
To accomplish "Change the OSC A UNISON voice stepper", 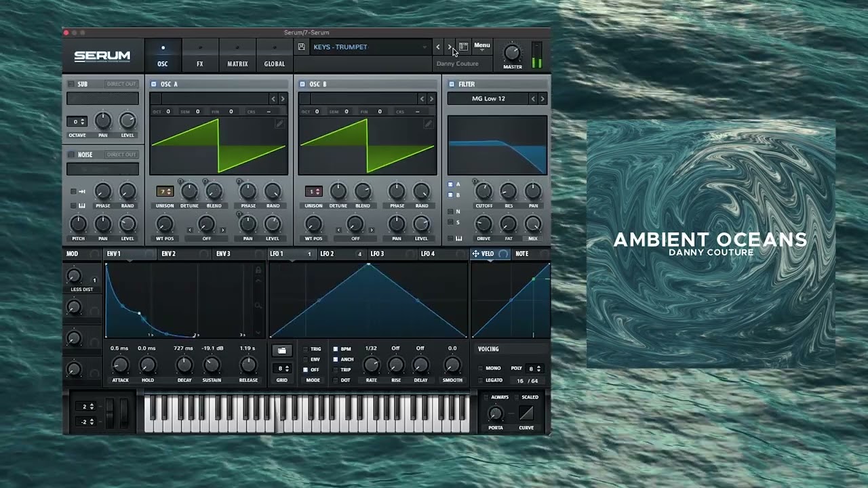I will coord(165,191).
